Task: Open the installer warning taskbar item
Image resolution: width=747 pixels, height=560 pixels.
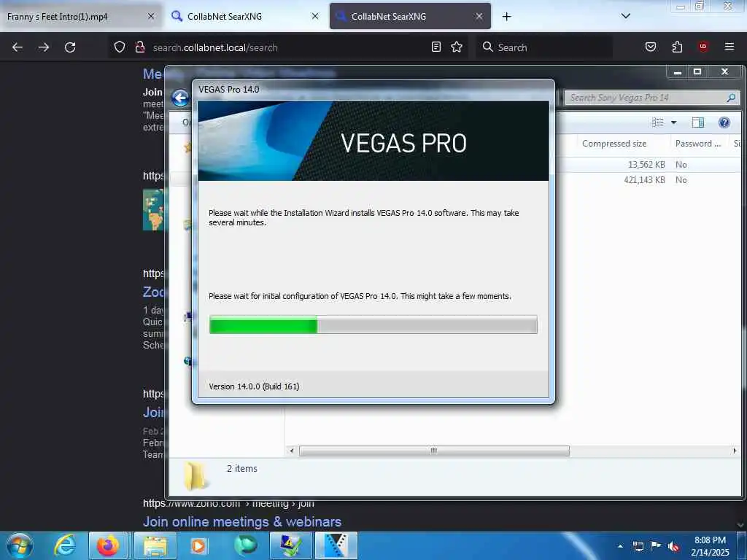Action: pyautogui.click(x=290, y=545)
